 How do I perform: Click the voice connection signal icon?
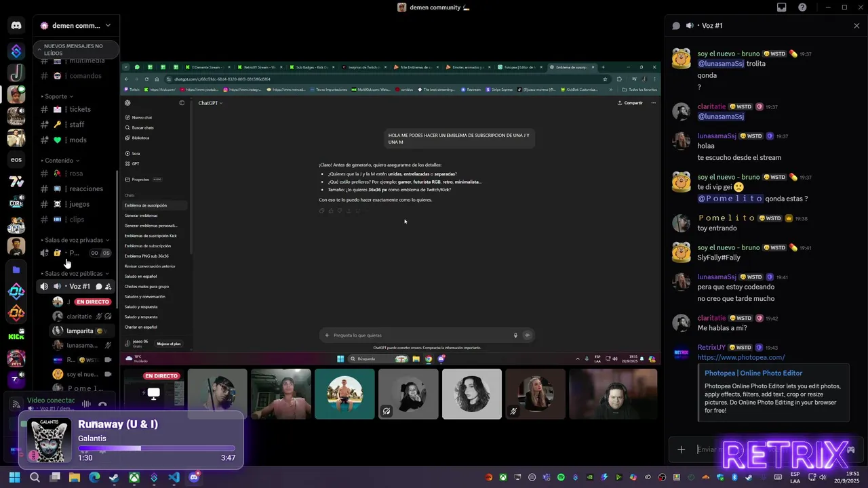pos(16,404)
